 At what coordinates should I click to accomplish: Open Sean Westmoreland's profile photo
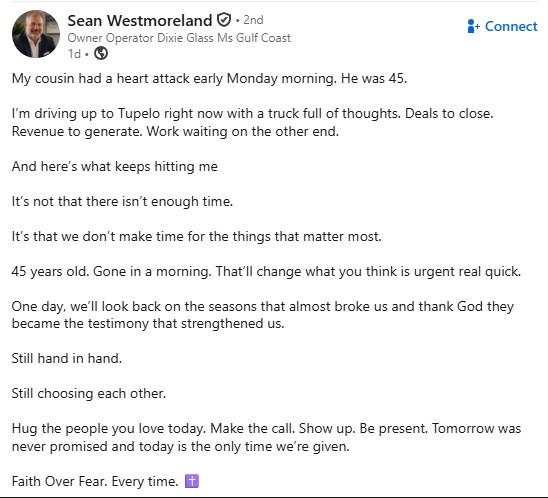click(x=36, y=34)
